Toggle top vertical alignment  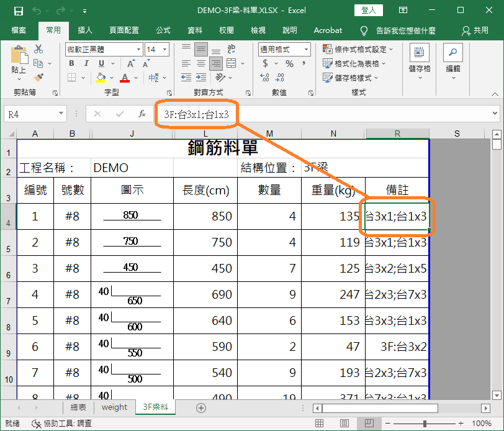[x=186, y=48]
